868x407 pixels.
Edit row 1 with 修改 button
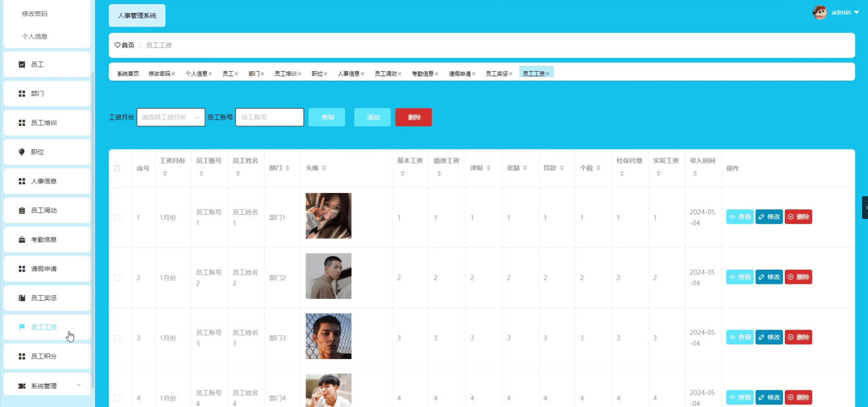pyautogui.click(x=769, y=217)
